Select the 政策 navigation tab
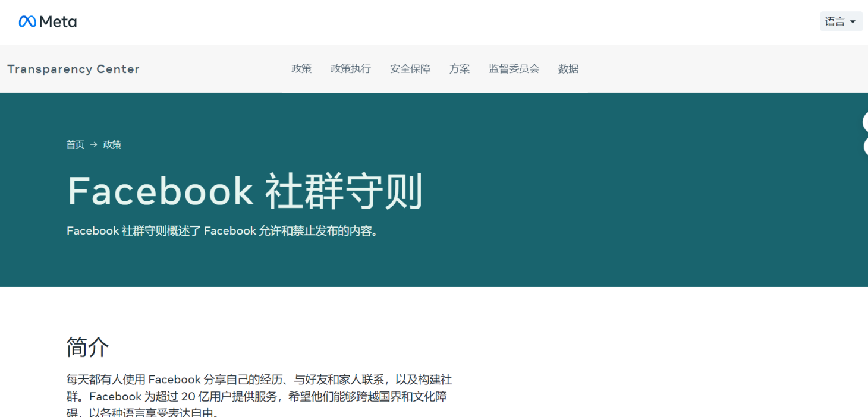868x417 pixels. [301, 68]
